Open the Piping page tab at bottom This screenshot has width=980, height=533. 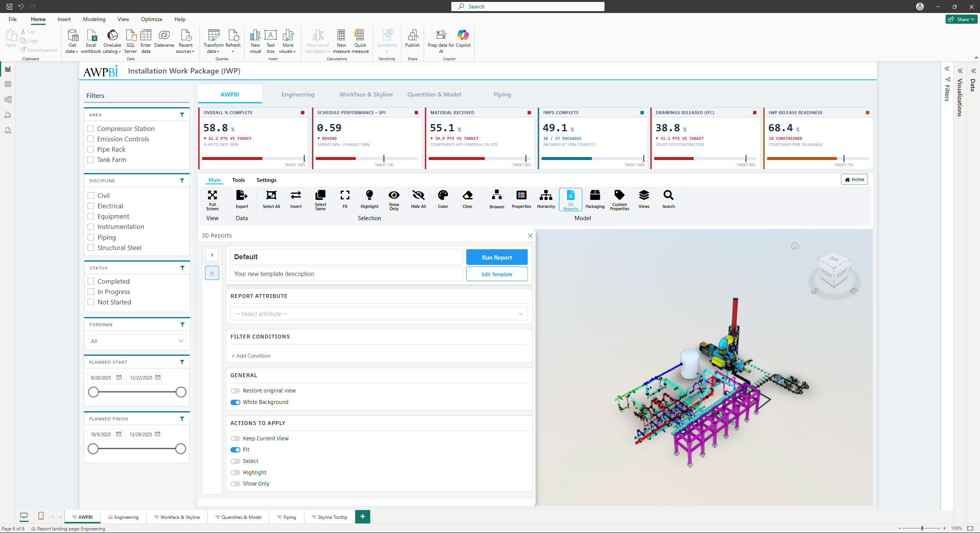click(x=286, y=517)
